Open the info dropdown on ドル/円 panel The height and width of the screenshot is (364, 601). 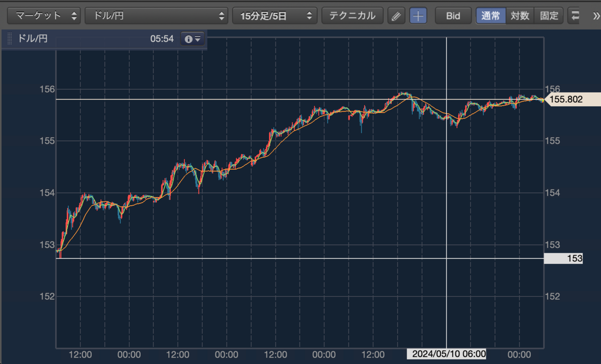[193, 39]
